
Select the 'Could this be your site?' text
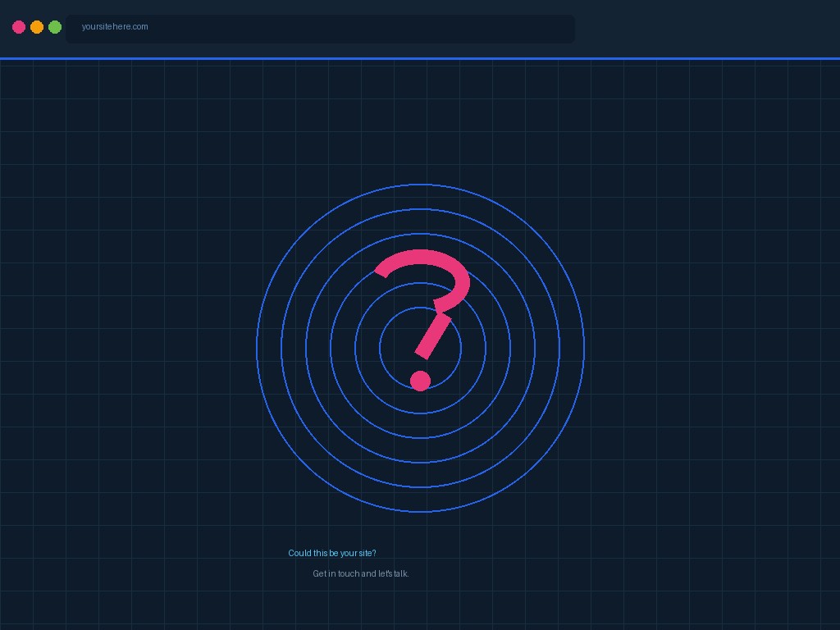(332, 553)
